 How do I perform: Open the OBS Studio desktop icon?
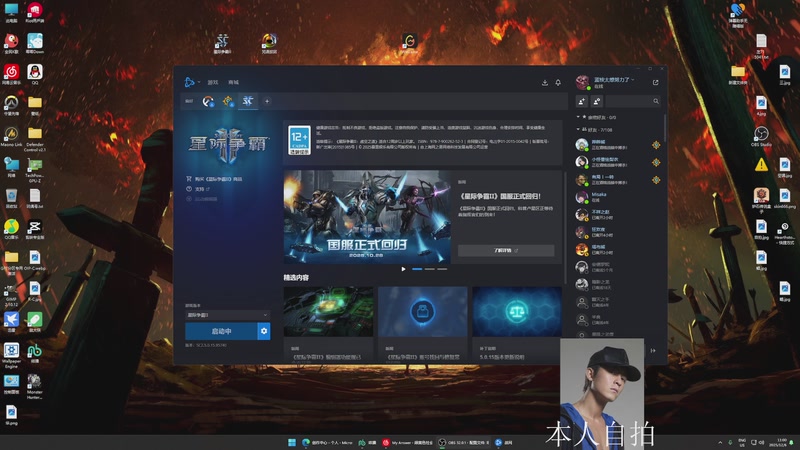[761, 136]
